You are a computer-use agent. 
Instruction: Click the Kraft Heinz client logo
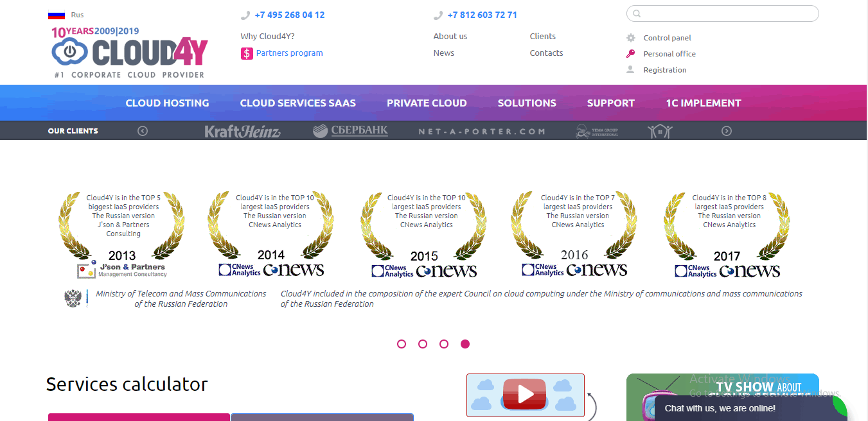242,132
